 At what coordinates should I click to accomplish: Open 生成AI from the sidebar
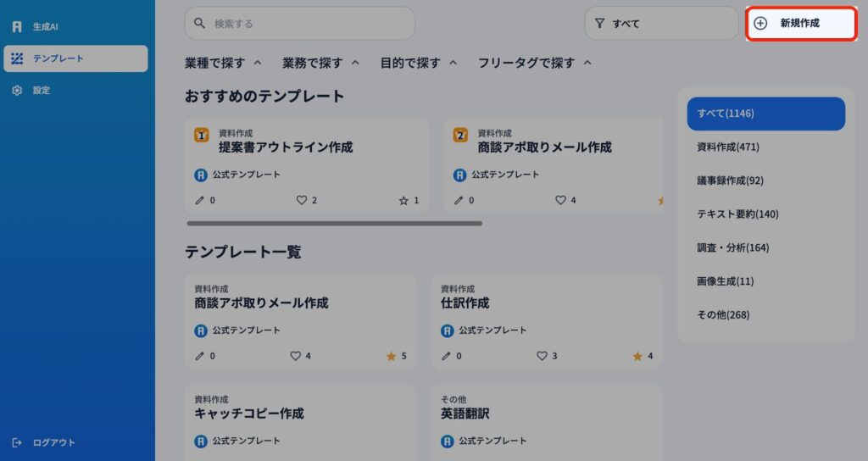coord(46,26)
